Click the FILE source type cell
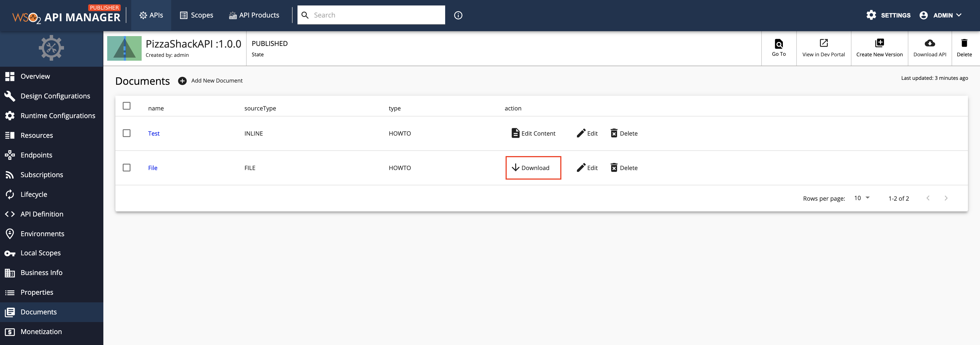This screenshot has width=980, height=345. click(x=250, y=168)
